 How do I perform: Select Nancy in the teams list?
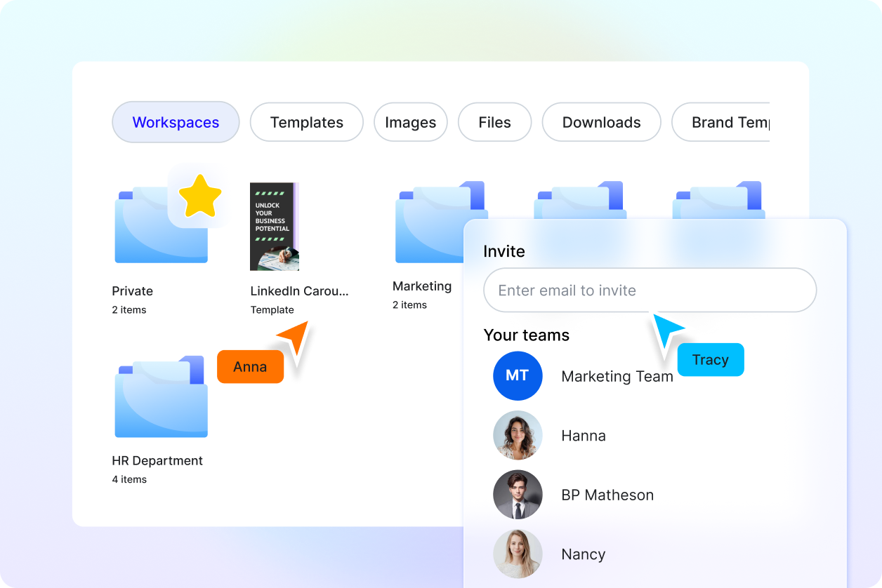[584, 554]
